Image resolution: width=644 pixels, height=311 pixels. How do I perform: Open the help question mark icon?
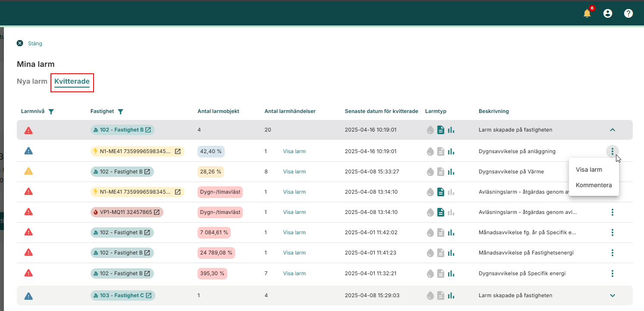click(x=628, y=13)
